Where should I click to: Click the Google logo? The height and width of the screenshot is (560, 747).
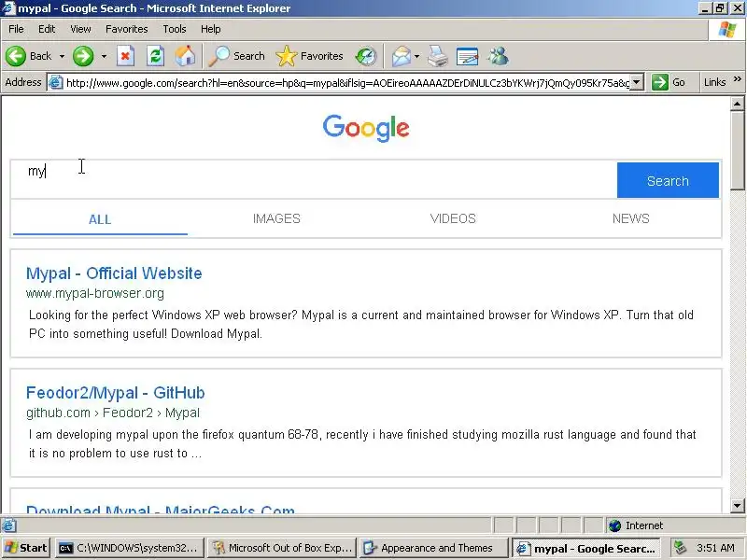pyautogui.click(x=366, y=128)
